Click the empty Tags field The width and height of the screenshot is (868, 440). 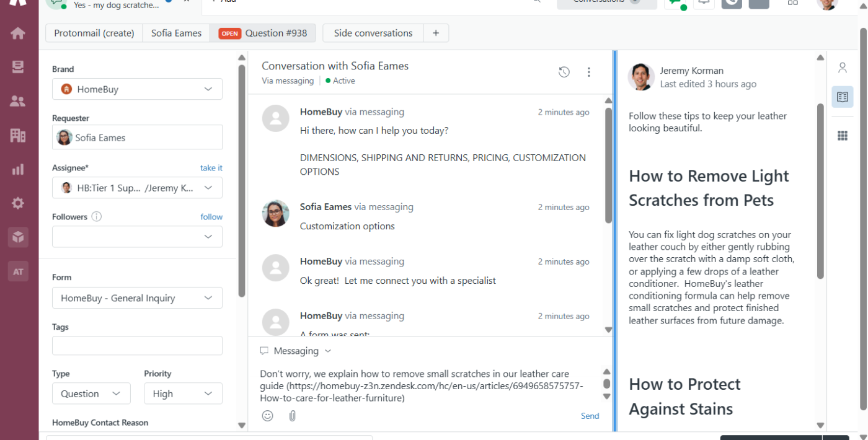coord(137,346)
